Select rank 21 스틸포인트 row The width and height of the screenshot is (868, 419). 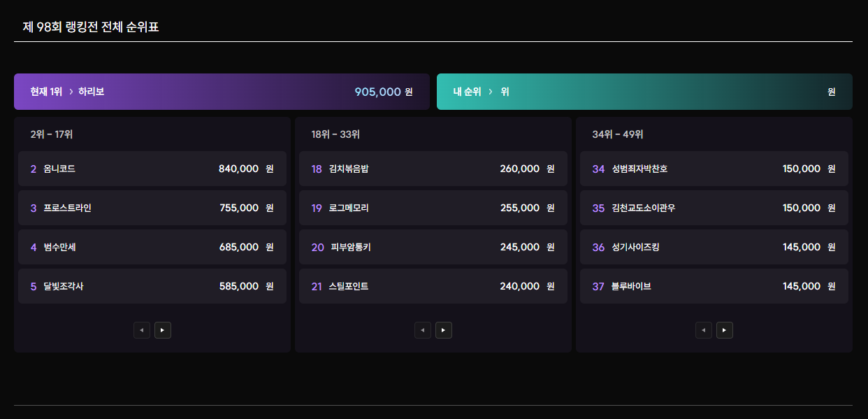[x=433, y=286]
